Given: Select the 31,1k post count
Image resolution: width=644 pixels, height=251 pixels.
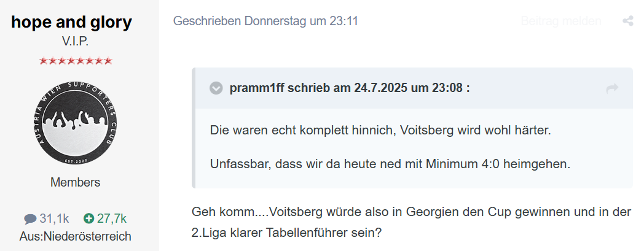Looking at the screenshot, I should (x=54, y=219).
